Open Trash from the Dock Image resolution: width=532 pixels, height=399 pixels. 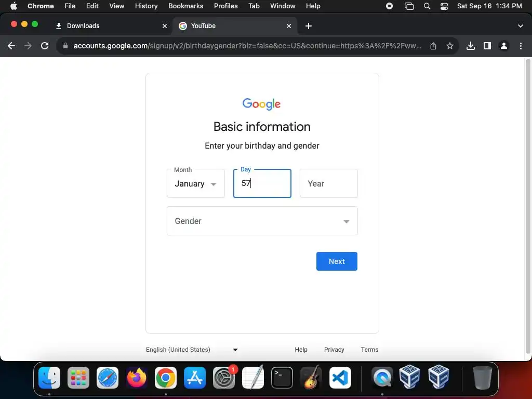[x=483, y=378]
